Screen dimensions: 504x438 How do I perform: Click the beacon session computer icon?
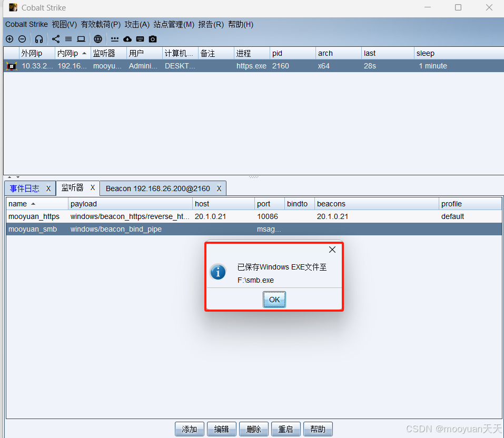pyautogui.click(x=12, y=66)
